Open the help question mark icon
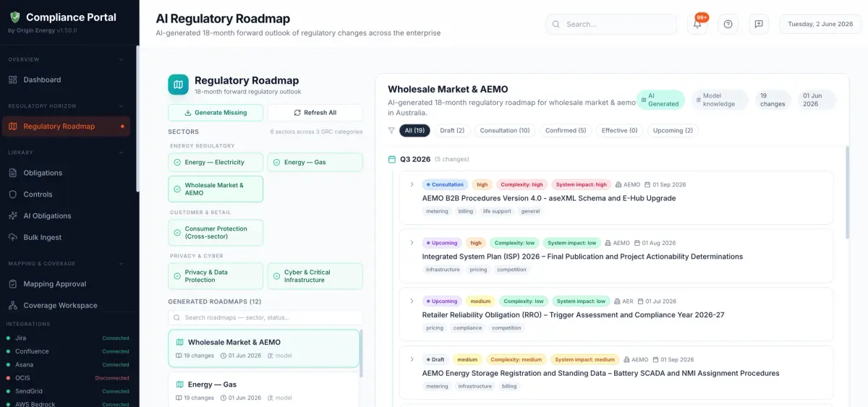Screen dimensions: 868x407 tap(728, 24)
